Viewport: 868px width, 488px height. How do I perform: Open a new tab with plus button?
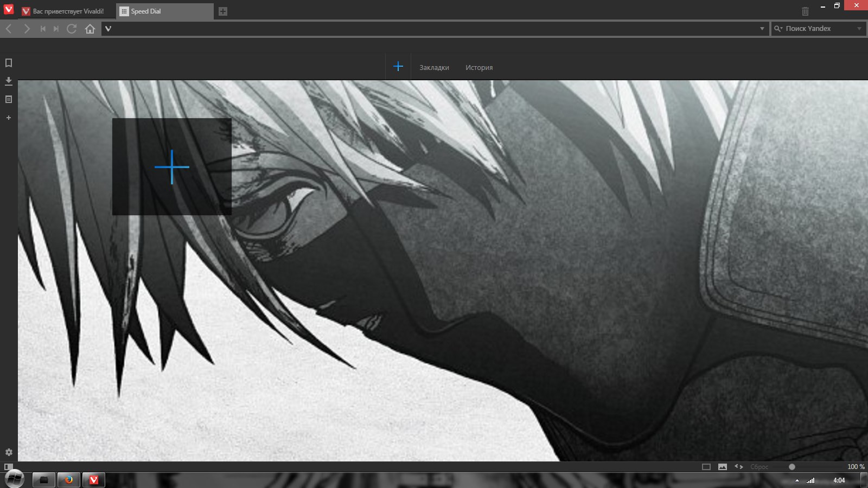[223, 11]
